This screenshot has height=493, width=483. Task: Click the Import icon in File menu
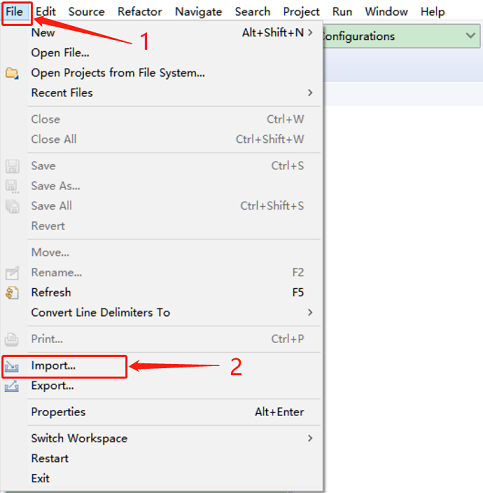pyautogui.click(x=12, y=367)
